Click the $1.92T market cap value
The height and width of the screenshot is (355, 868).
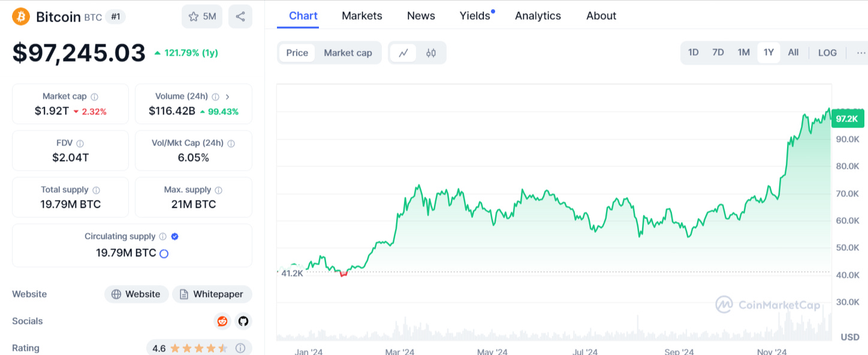[x=52, y=111]
